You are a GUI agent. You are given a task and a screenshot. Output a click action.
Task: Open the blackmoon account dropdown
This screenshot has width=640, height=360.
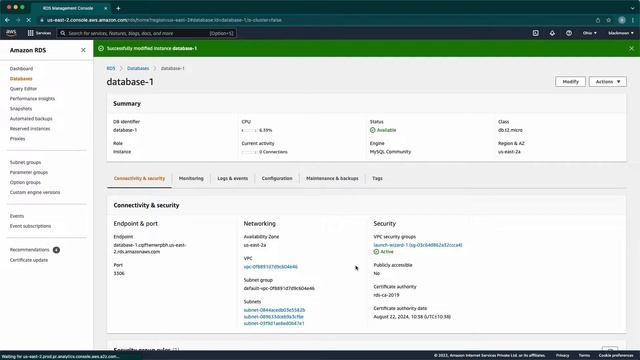pyautogui.click(x=621, y=33)
